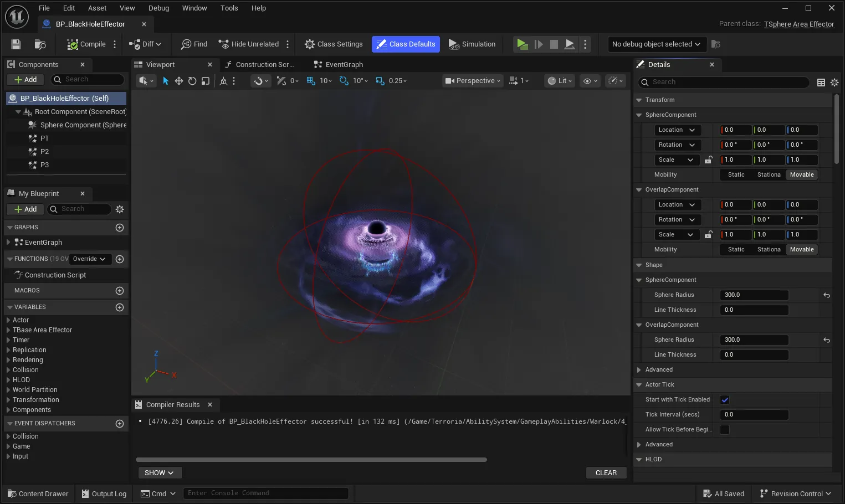845x504 pixels.
Task: Compile the blueprint
Action: pyautogui.click(x=86, y=44)
